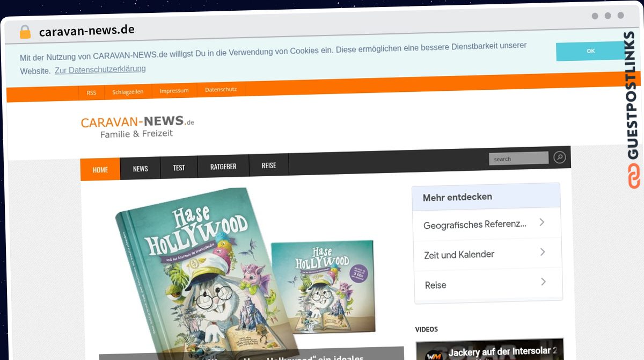Open the NEWS navigation tab

(140, 169)
